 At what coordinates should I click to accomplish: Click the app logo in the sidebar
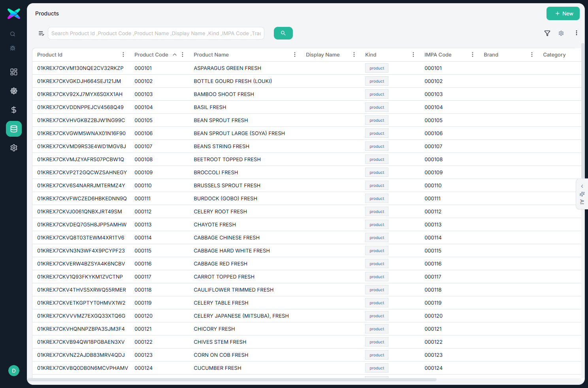(14, 14)
